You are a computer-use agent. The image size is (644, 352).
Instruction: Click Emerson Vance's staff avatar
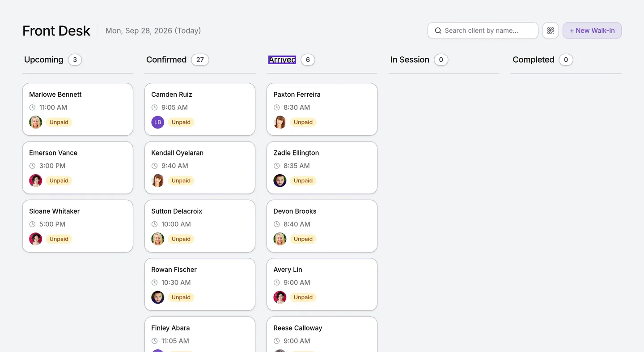pyautogui.click(x=36, y=180)
